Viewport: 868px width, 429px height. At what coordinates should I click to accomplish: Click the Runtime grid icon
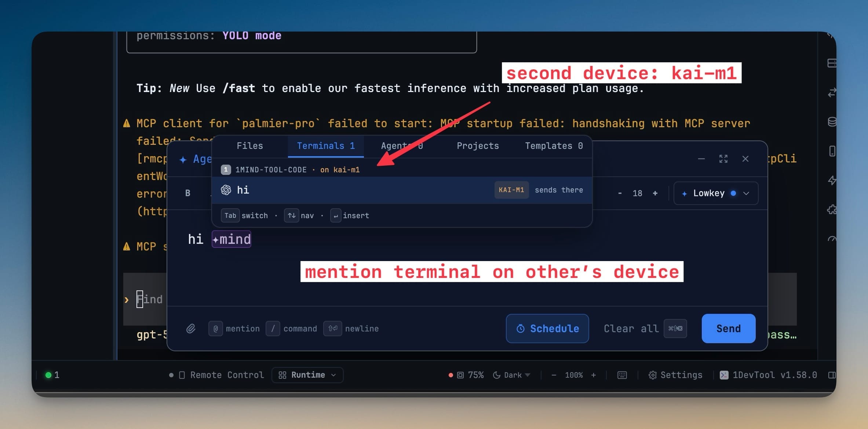282,375
